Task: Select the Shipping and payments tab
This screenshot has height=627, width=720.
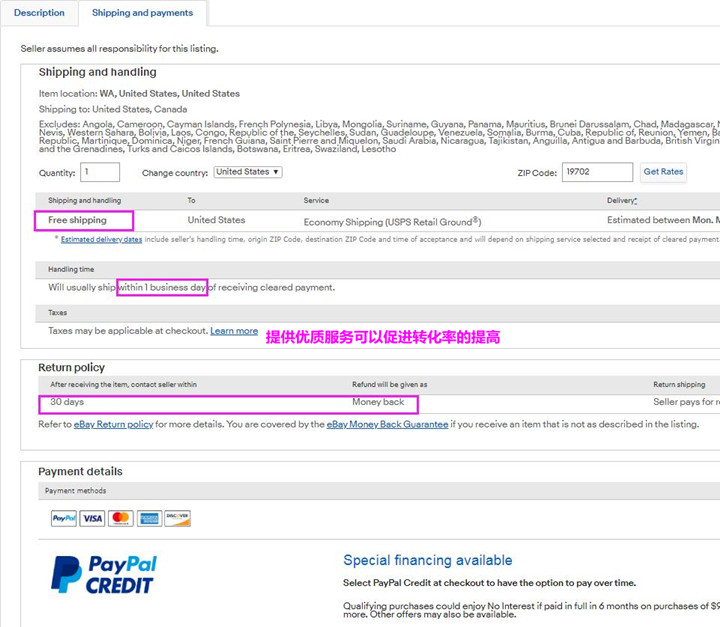Action: point(142,13)
